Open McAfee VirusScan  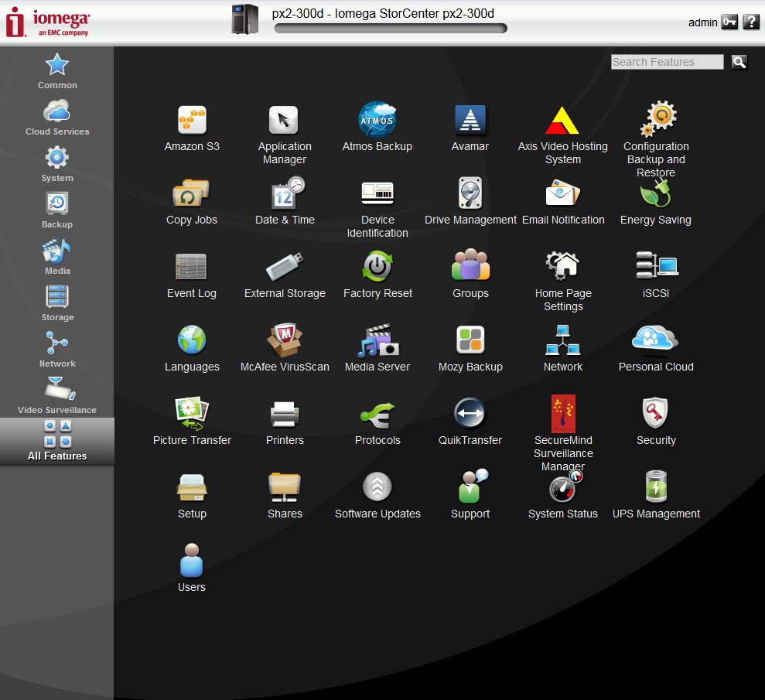(285, 347)
